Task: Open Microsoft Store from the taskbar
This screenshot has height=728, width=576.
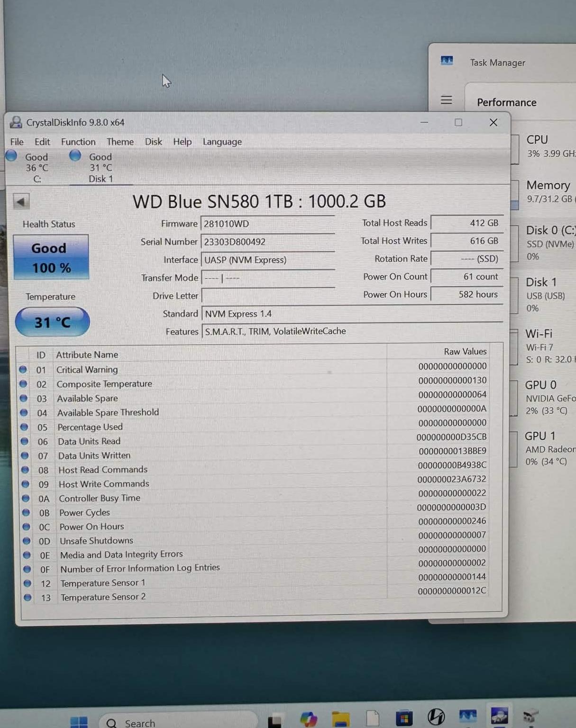Action: (404, 718)
